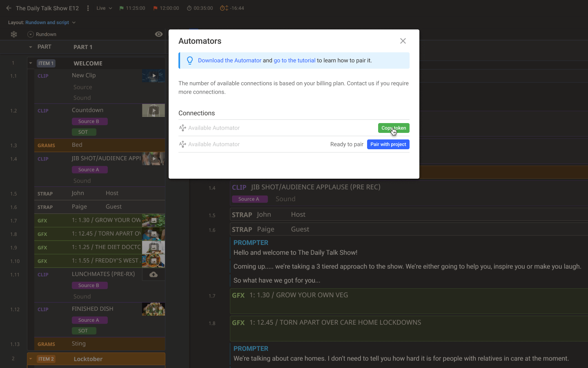Click the Sound field under New Clip

[82, 98]
